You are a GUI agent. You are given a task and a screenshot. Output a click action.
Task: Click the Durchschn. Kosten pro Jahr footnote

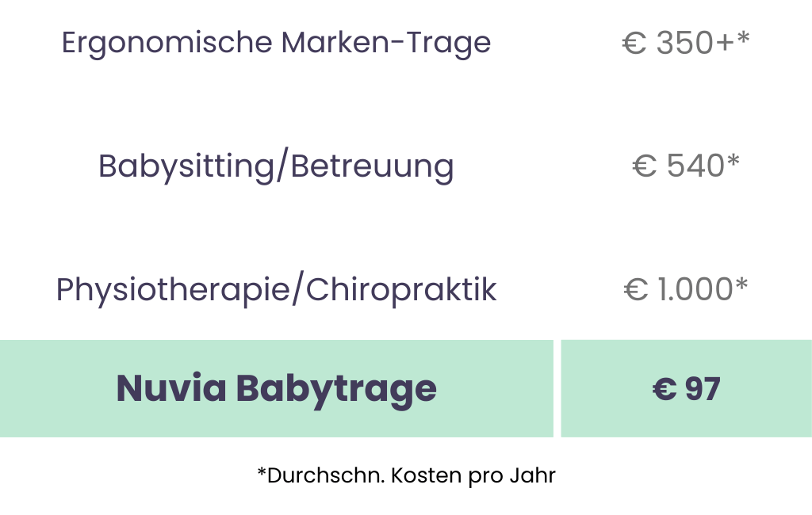(x=406, y=475)
